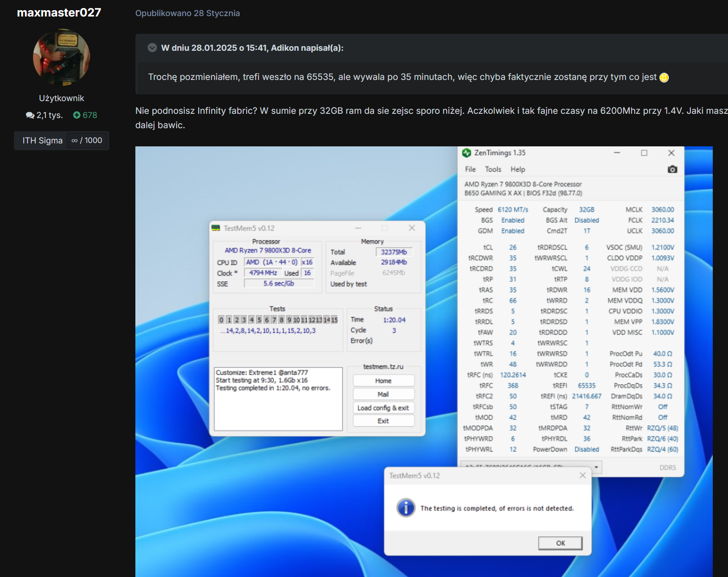Click the '∞ / 1000' rank counter
Screen dimensions: 728x577
click(87, 140)
